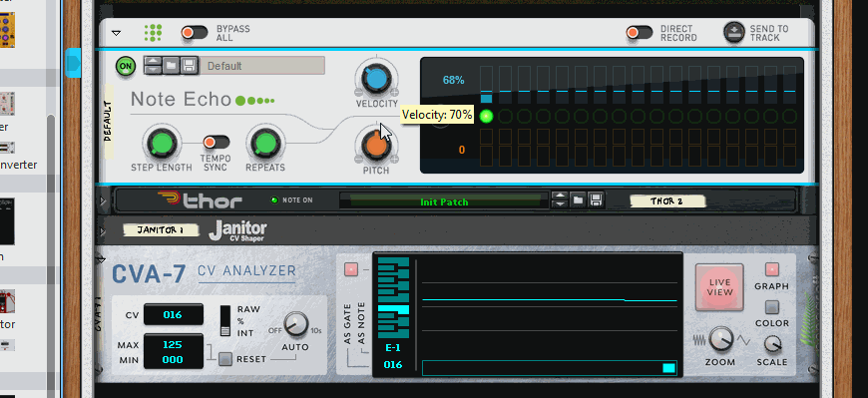The width and height of the screenshot is (868, 398).
Task: Toggle the pink As Gate/As Note button
Action: [x=351, y=269]
